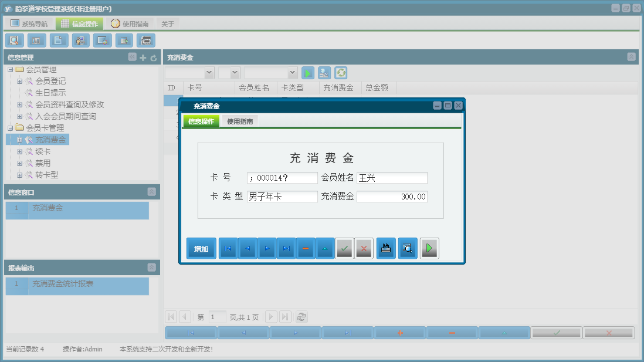
Task: Confirm with the green check icon in dialog
Action: click(344, 248)
